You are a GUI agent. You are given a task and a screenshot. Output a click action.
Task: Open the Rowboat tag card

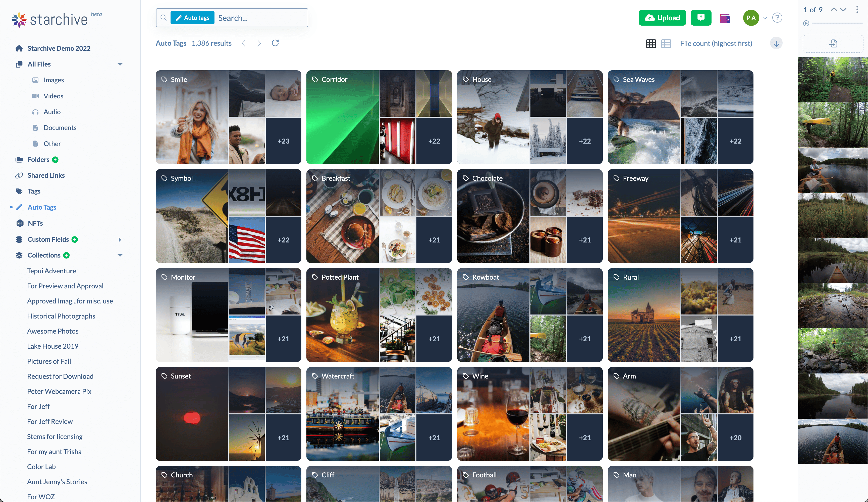(x=529, y=315)
